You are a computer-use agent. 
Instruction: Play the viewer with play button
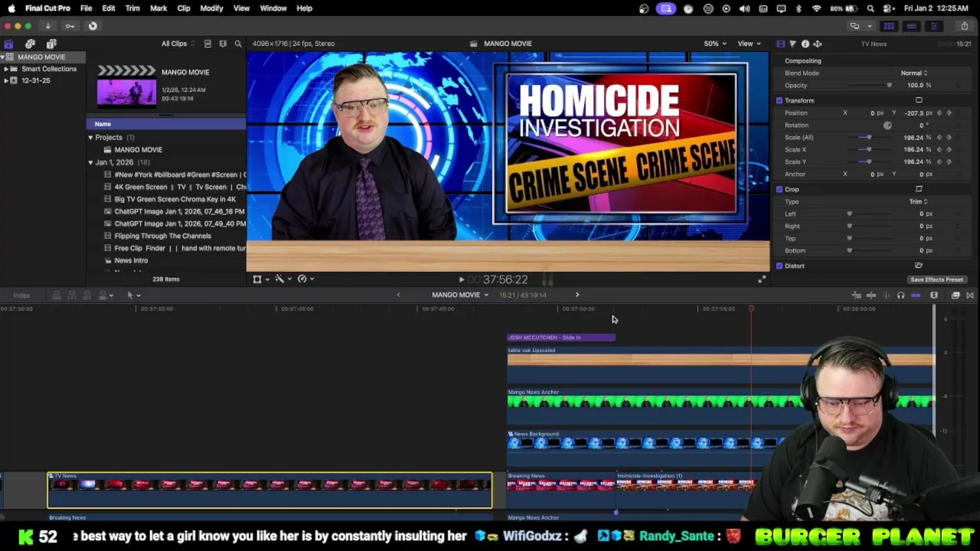click(x=461, y=280)
